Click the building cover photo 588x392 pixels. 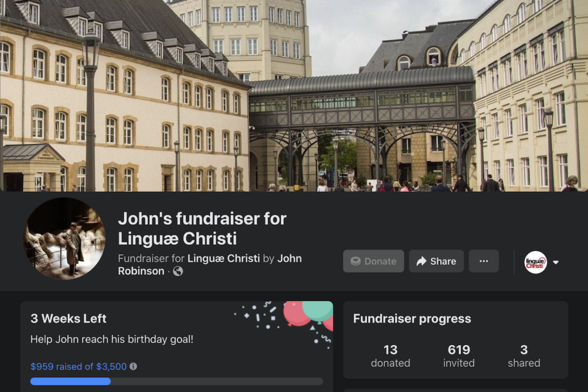(x=294, y=96)
